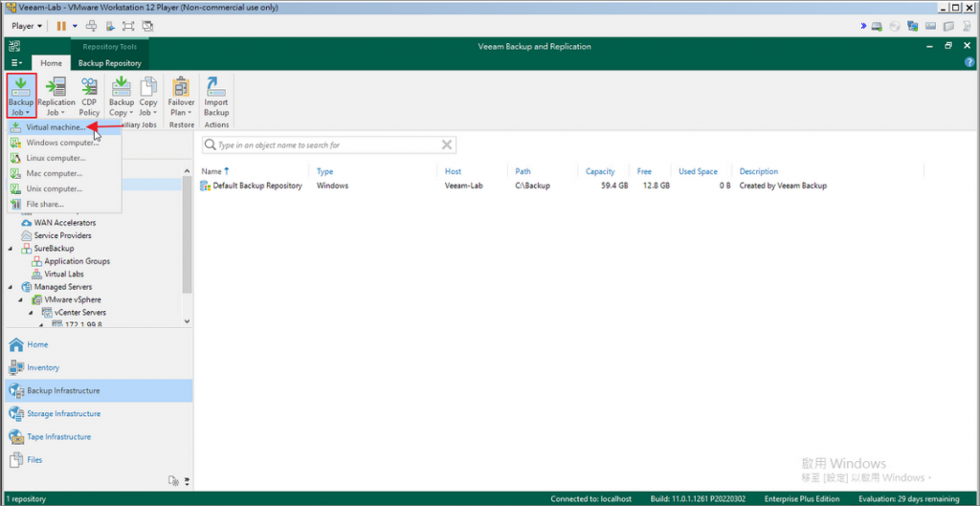
Task: Select Virtual Labs tree item
Action: click(x=64, y=275)
